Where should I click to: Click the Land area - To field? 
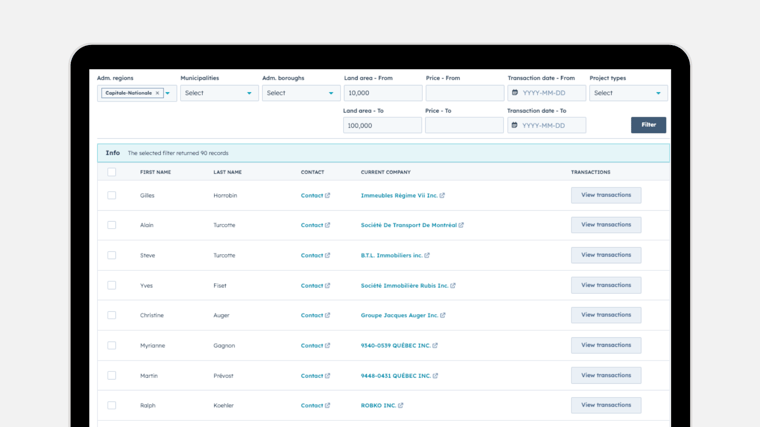click(x=382, y=126)
